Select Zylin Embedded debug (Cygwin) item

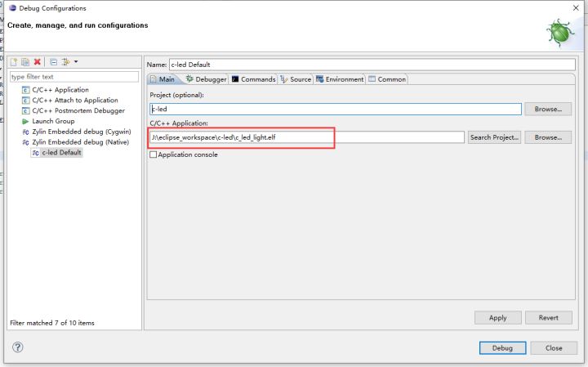[81, 132]
